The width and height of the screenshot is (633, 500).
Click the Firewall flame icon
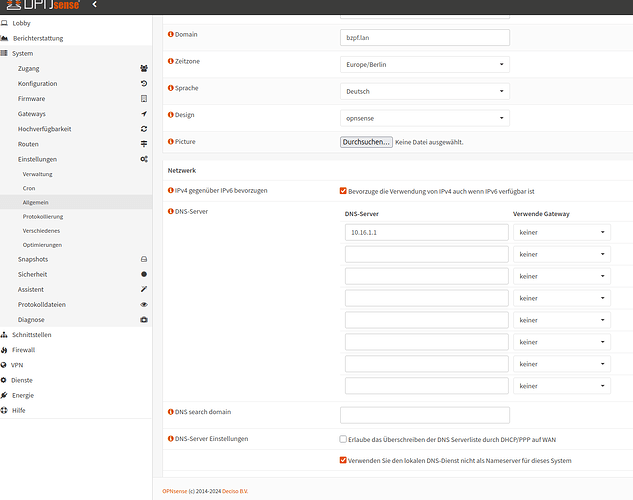pyautogui.click(x=4, y=350)
